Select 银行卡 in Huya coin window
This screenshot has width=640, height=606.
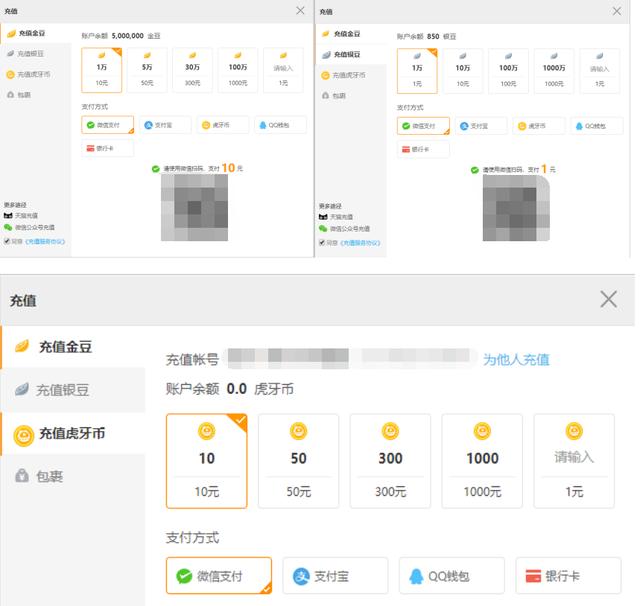(568, 576)
